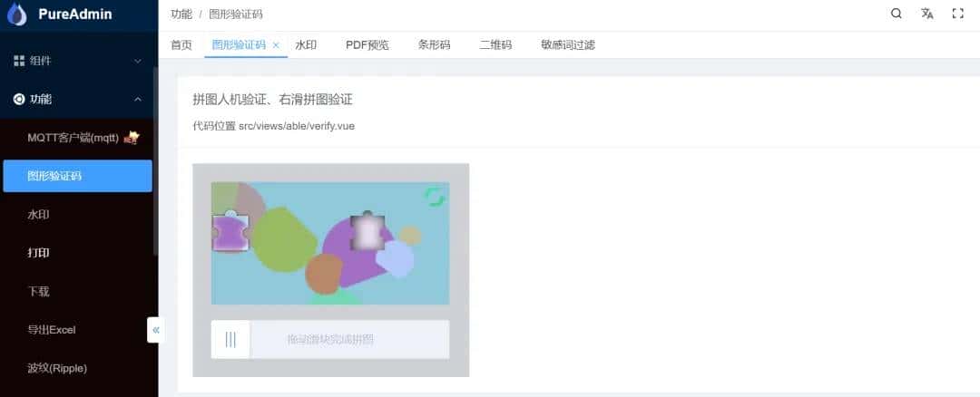Click the PureAdmin water-drop logo
This screenshot has width=980, height=397.
17,14
